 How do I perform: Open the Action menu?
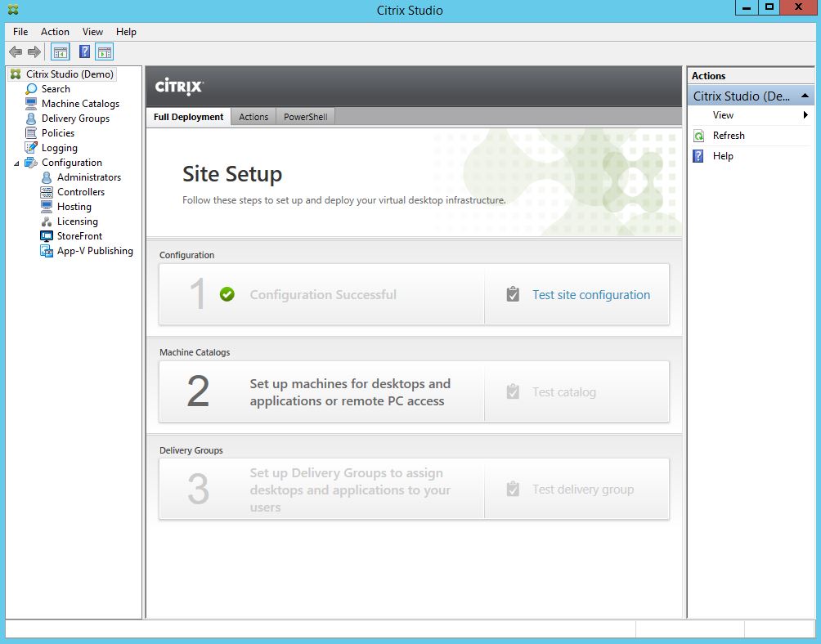pyautogui.click(x=55, y=32)
